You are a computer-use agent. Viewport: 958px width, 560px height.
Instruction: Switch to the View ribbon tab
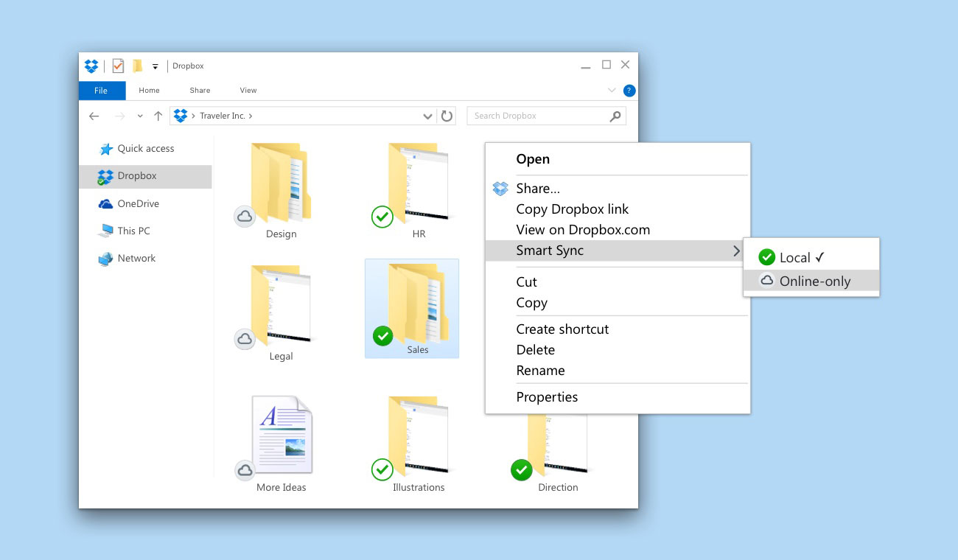[x=248, y=90]
